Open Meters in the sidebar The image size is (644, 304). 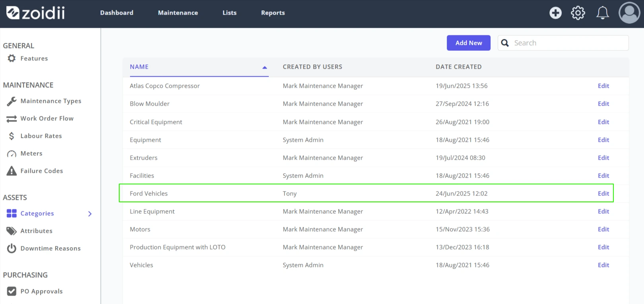pos(31,153)
